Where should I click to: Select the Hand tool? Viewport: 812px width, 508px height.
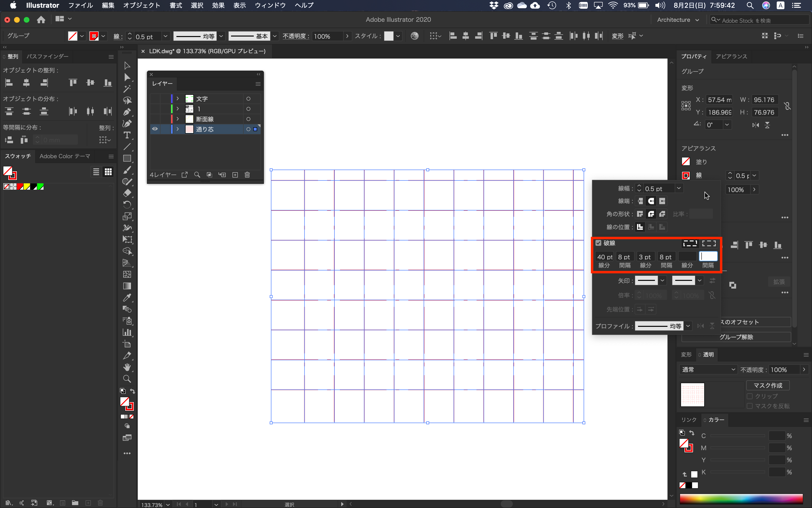tap(127, 367)
